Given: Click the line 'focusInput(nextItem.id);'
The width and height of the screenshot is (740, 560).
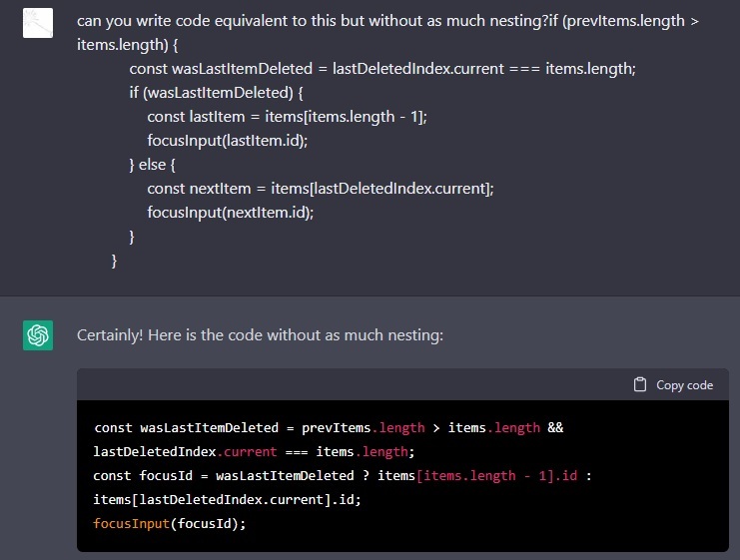Looking at the screenshot, I should pyautogui.click(x=231, y=213).
